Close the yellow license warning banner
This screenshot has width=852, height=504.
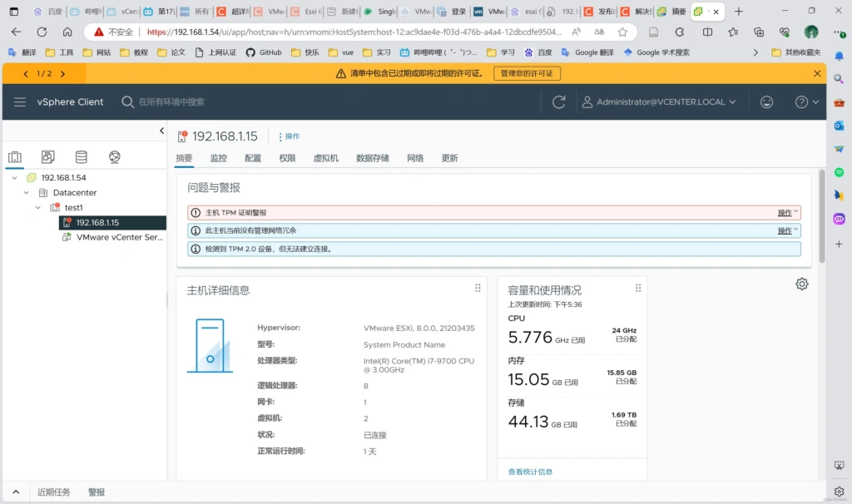[817, 73]
